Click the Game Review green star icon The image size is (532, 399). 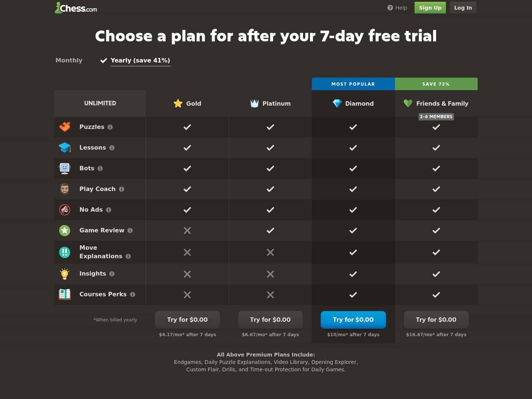click(x=65, y=231)
